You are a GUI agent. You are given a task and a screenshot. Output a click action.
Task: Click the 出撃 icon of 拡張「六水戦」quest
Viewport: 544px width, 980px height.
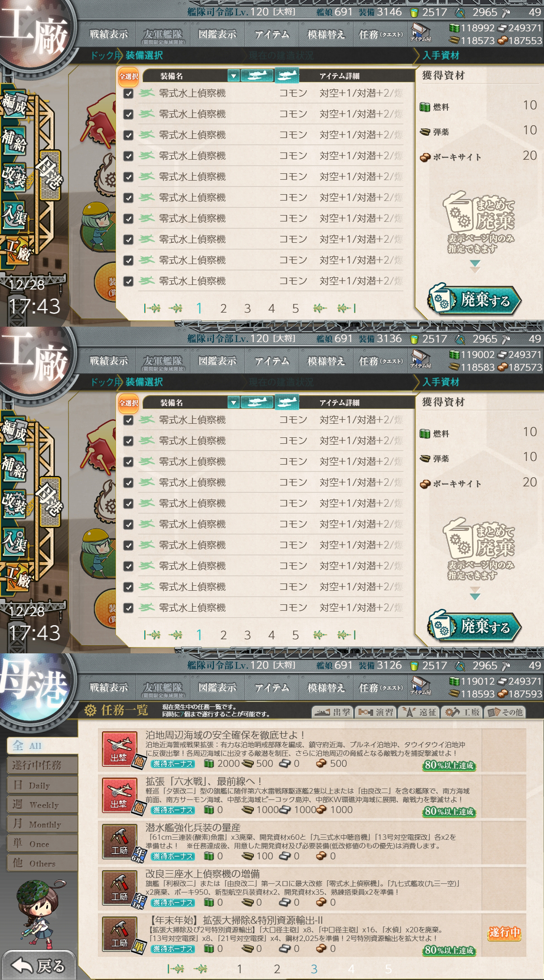120,795
